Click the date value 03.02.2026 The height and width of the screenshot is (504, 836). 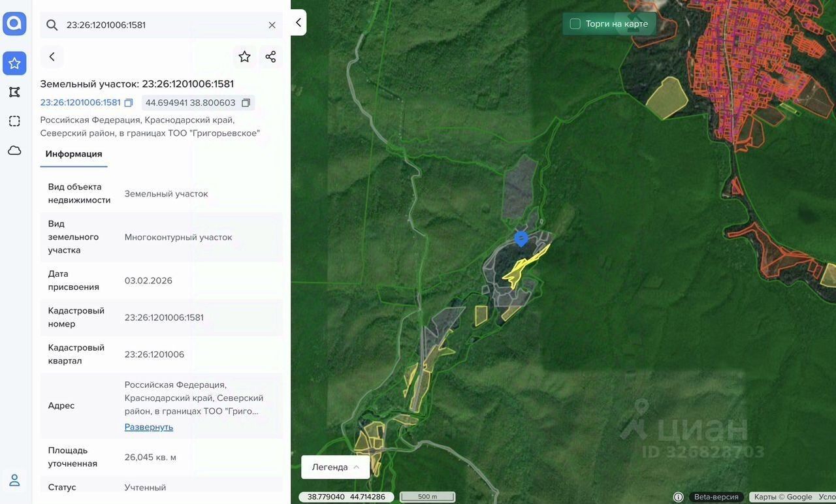(x=148, y=281)
